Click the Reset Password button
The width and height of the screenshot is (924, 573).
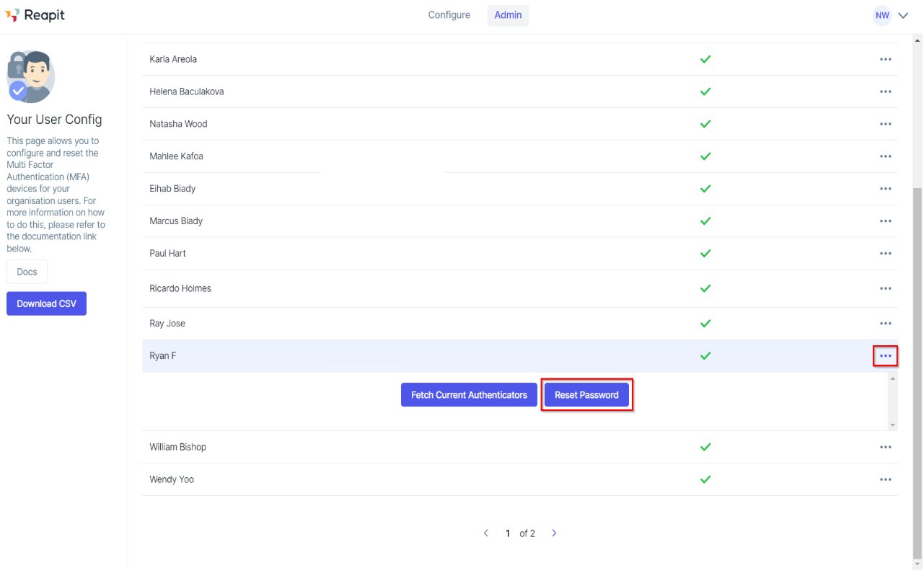(586, 395)
